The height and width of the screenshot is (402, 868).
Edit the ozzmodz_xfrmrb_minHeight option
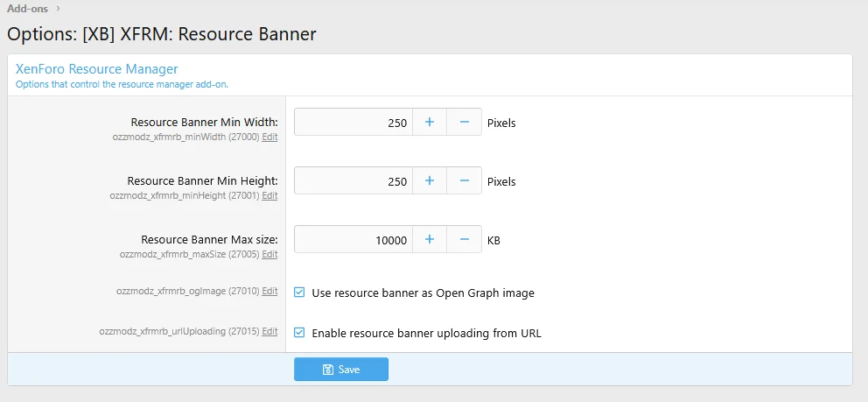(269, 196)
